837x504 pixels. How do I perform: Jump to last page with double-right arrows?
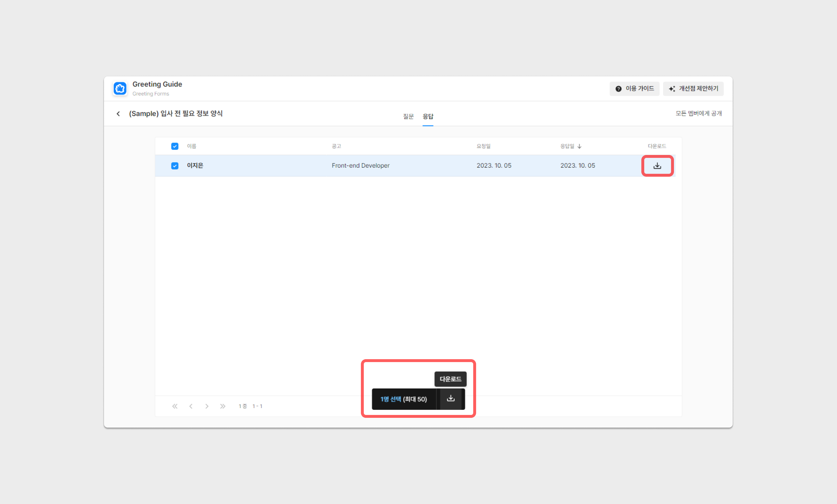(222, 406)
